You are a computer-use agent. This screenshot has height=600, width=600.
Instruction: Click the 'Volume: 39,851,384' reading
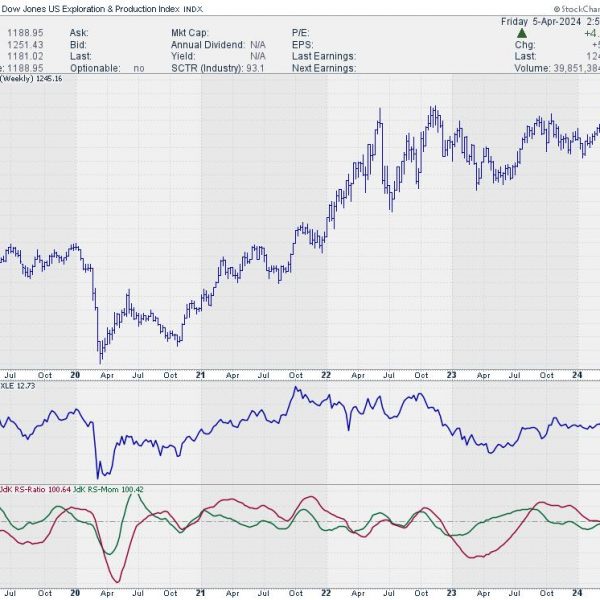tap(557, 68)
